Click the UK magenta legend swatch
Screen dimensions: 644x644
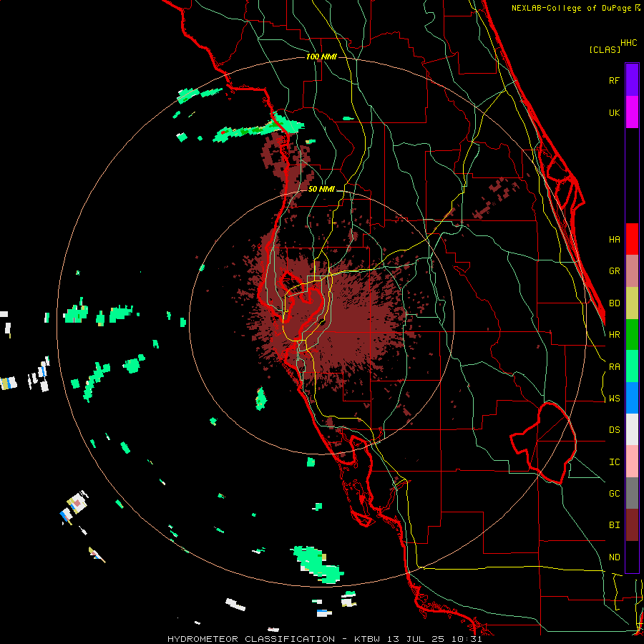click(x=632, y=112)
